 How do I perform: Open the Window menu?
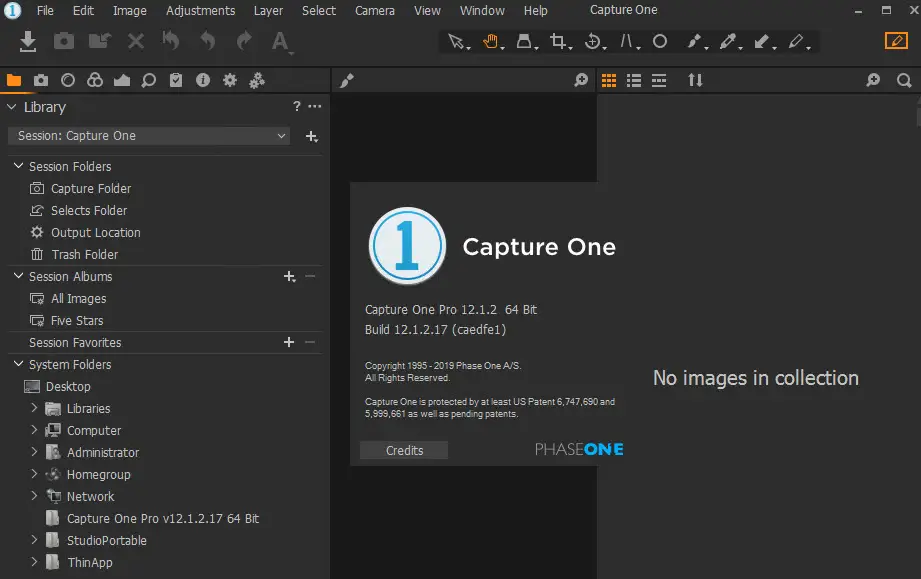[x=482, y=11]
